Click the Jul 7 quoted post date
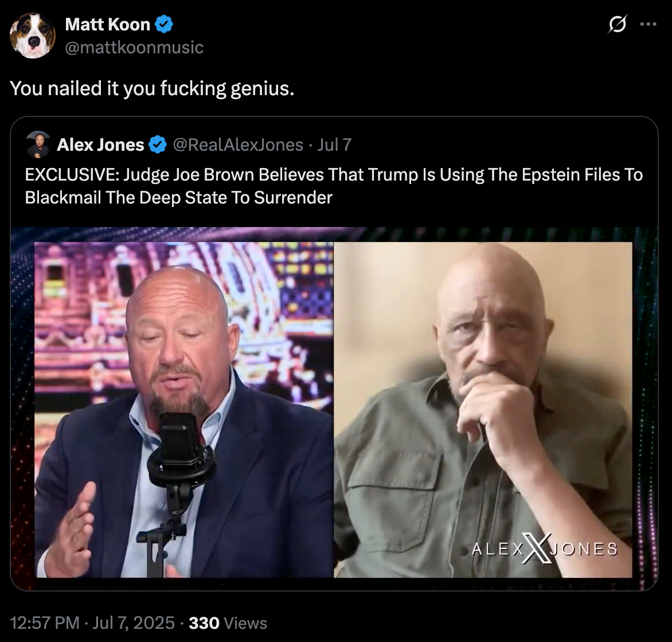This screenshot has height=642, width=672. [x=334, y=145]
